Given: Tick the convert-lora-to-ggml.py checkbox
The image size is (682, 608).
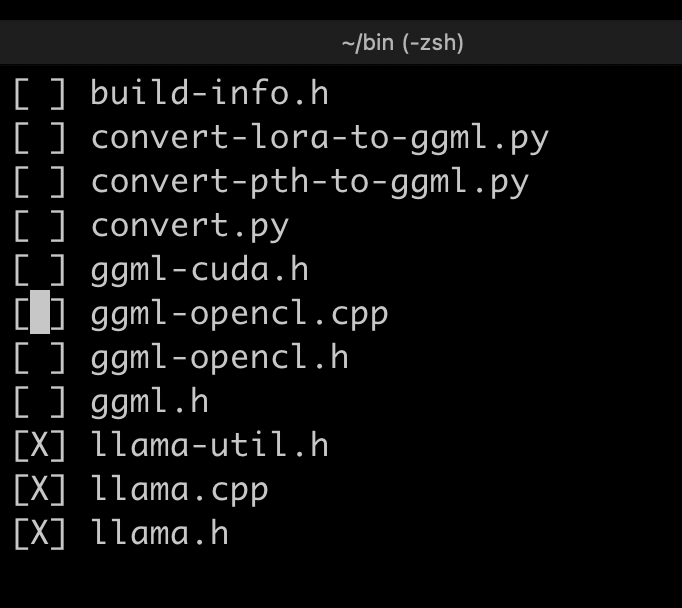Looking at the screenshot, I should click(x=40, y=138).
